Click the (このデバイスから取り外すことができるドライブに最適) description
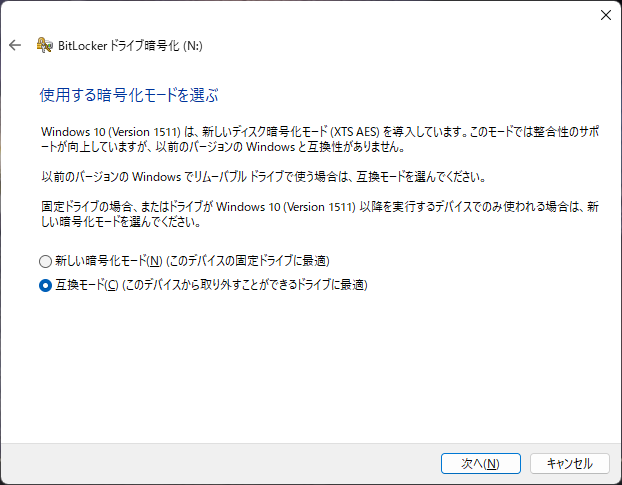 245,285
